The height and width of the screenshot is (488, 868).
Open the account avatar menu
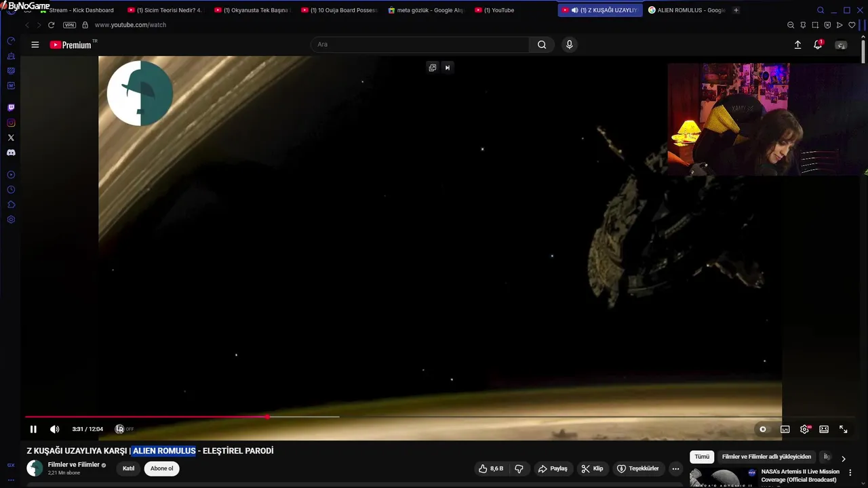tap(841, 45)
